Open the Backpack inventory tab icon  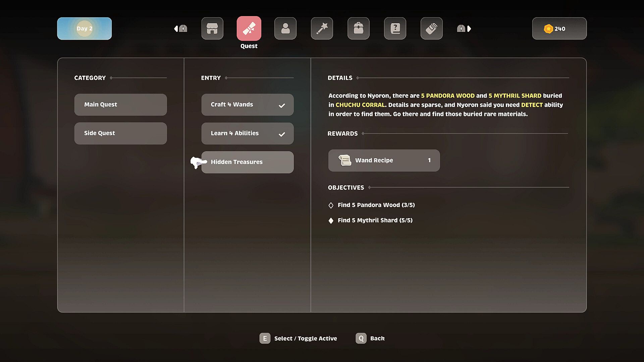tap(358, 28)
